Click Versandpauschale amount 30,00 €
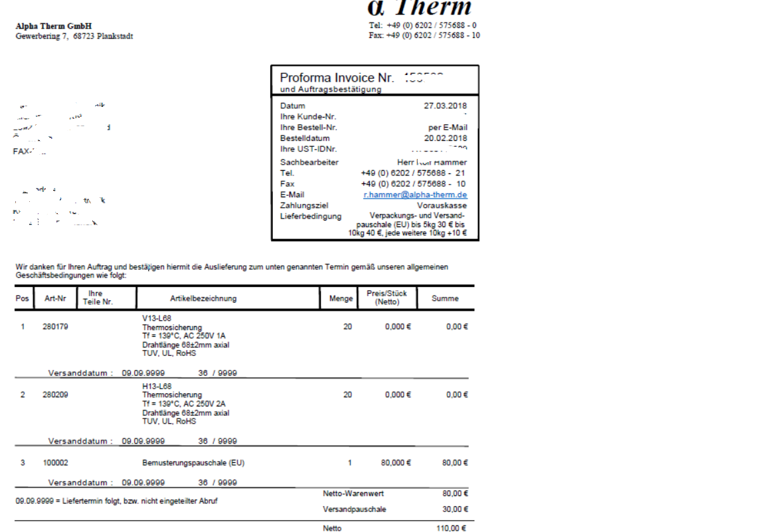765x532 pixels. (x=455, y=509)
